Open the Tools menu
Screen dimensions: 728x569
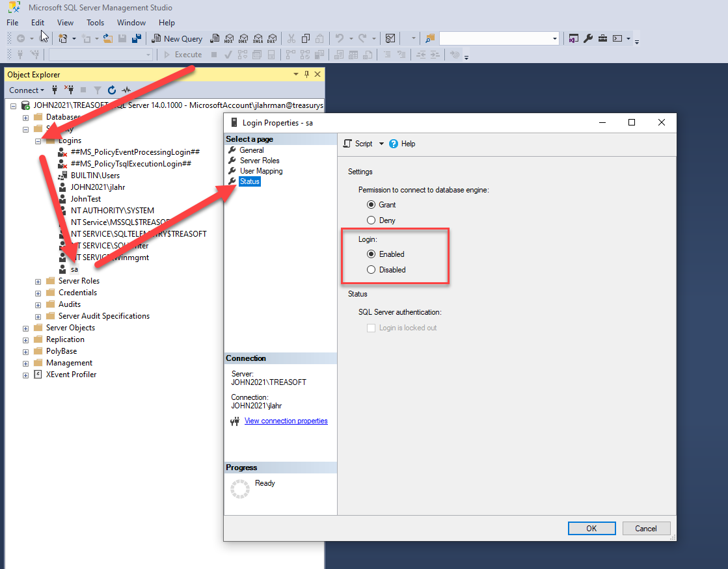click(95, 23)
